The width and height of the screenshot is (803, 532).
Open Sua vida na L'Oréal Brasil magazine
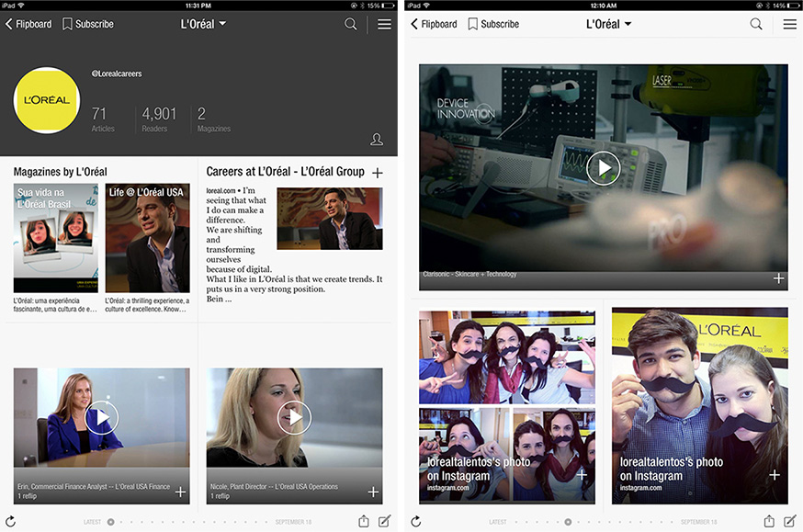point(55,238)
